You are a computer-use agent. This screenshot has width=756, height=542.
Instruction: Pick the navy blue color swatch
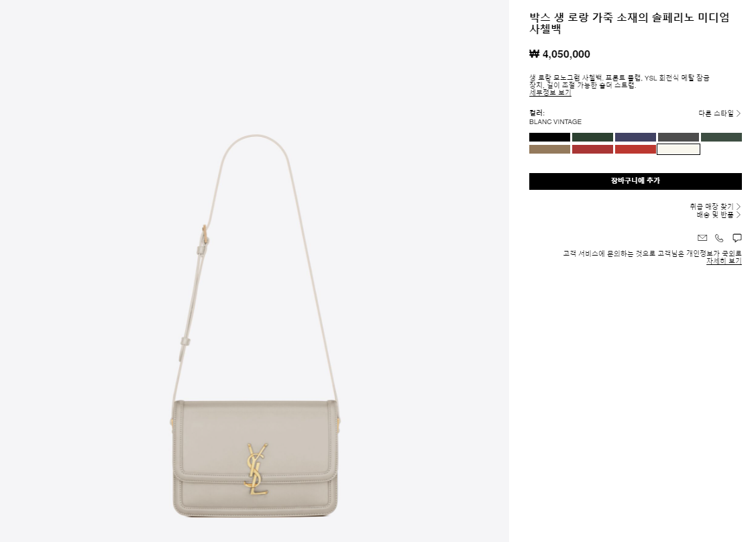635,138
